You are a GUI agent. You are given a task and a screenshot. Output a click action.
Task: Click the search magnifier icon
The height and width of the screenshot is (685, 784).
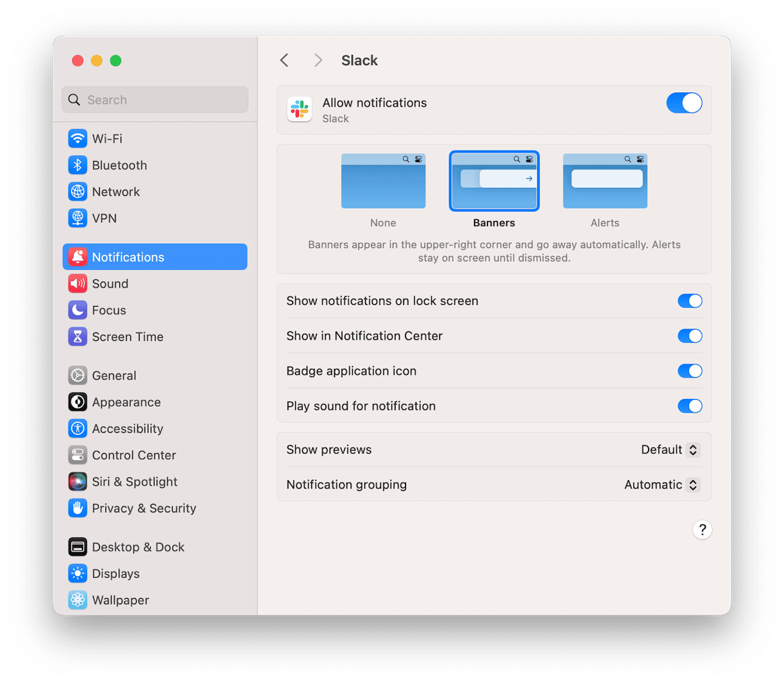pos(74,100)
